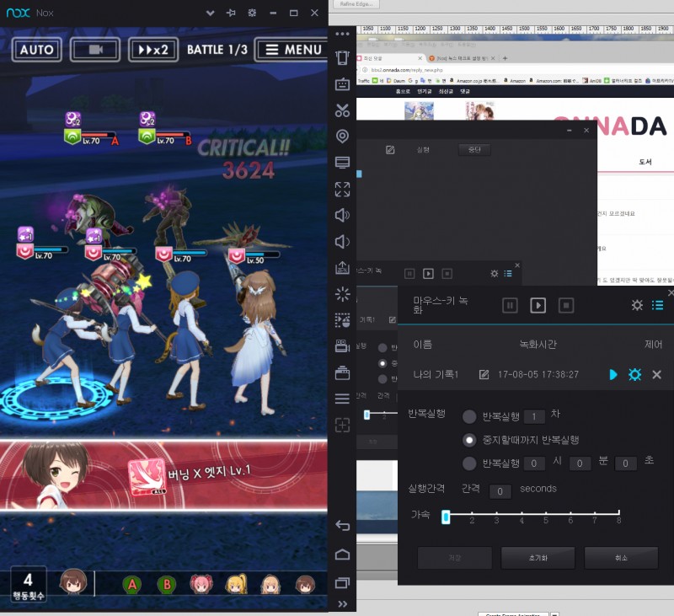Select the 반복실행 count radio button
The width and height of the screenshot is (674, 616).
click(469, 416)
